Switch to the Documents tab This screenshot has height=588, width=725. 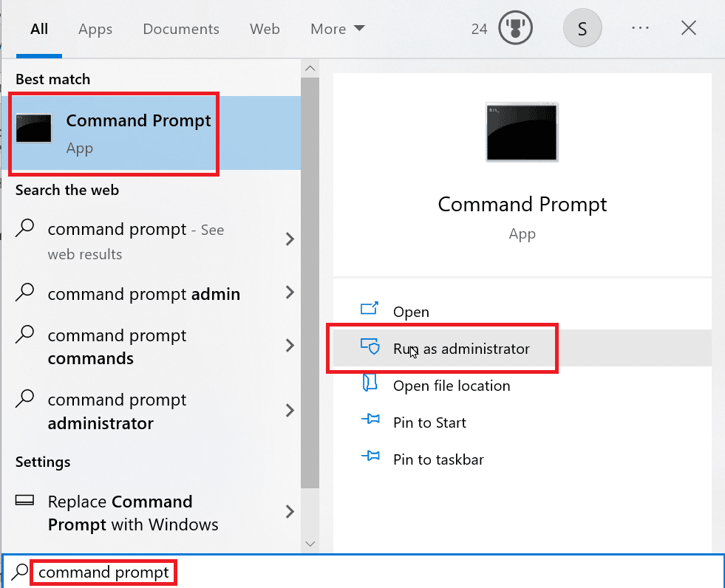click(181, 29)
